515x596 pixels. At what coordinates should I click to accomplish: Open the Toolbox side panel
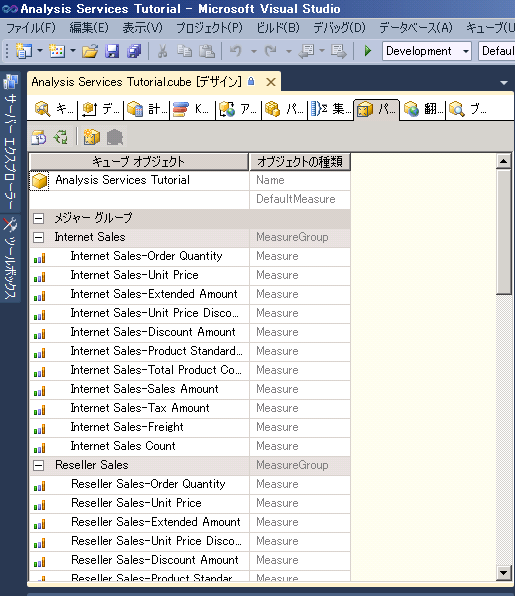[10, 258]
